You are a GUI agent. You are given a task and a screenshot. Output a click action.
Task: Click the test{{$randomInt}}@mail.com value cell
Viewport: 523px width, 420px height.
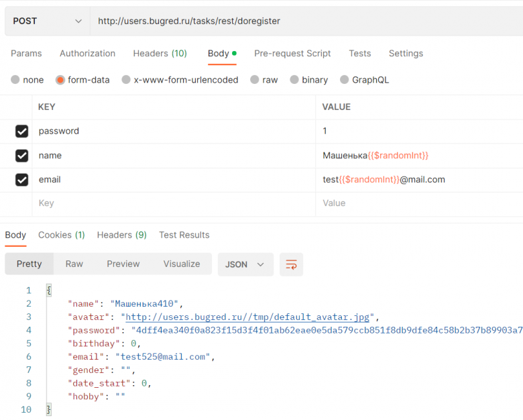click(x=419, y=180)
